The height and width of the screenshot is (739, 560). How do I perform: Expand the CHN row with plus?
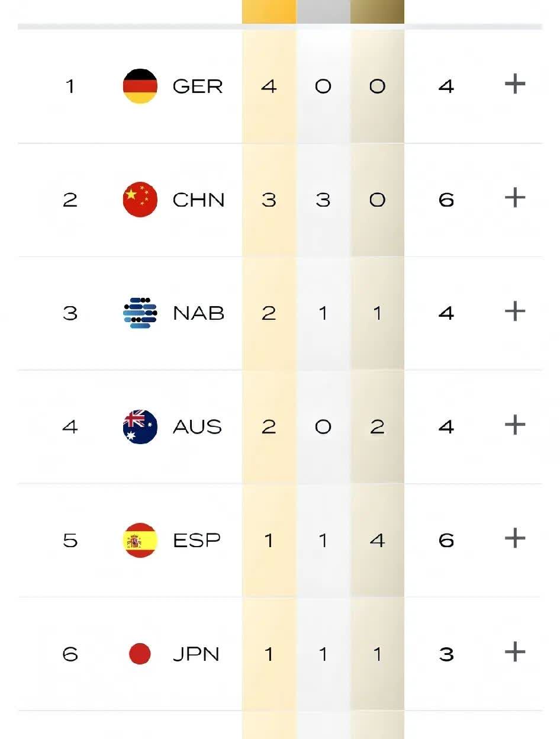click(x=514, y=198)
